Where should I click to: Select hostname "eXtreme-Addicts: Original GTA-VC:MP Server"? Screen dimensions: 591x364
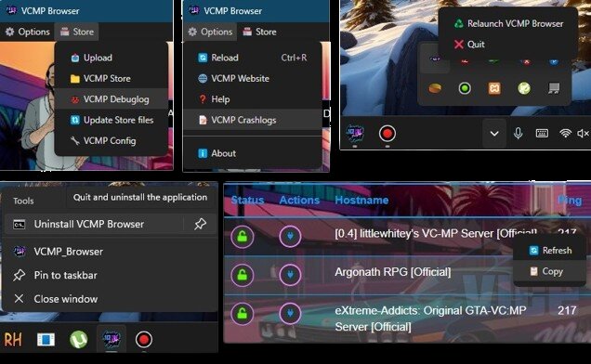(x=430, y=318)
